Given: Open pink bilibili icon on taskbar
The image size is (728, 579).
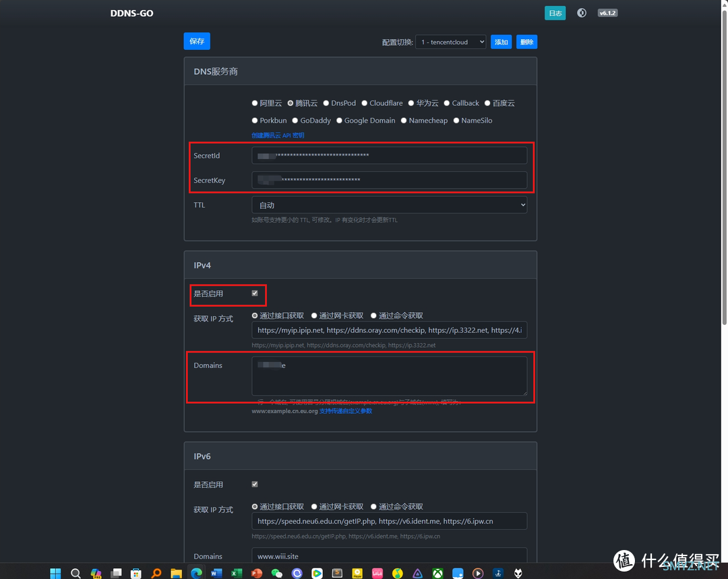Looking at the screenshot, I should pos(377,573).
